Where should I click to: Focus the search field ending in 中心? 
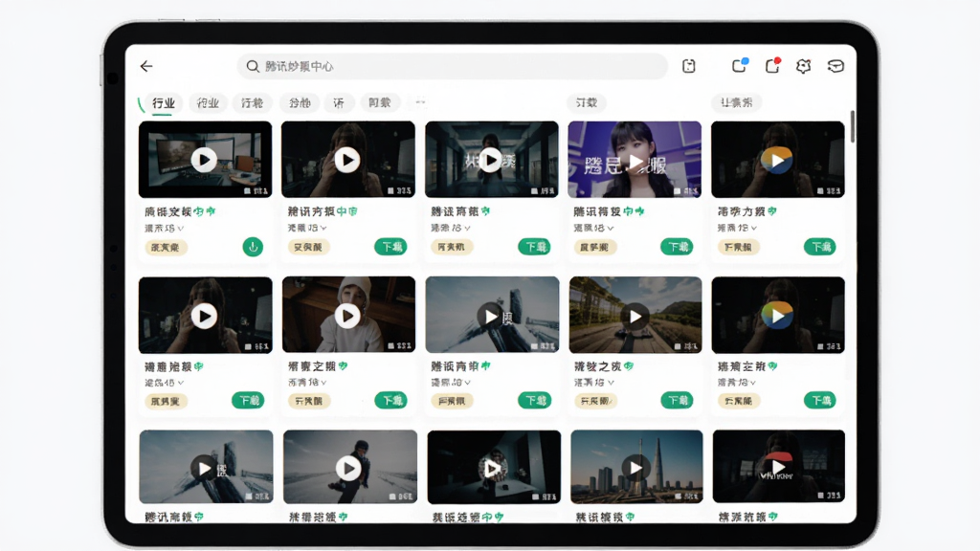[x=453, y=66]
